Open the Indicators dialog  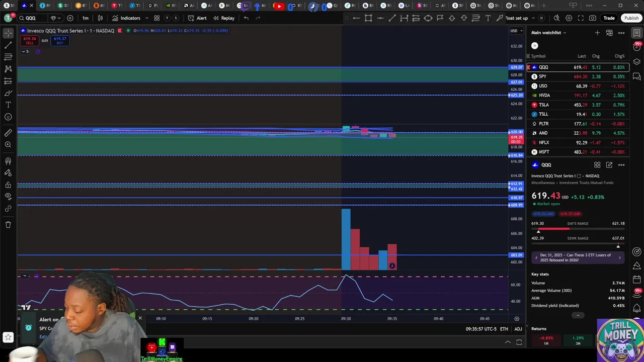[x=126, y=18]
